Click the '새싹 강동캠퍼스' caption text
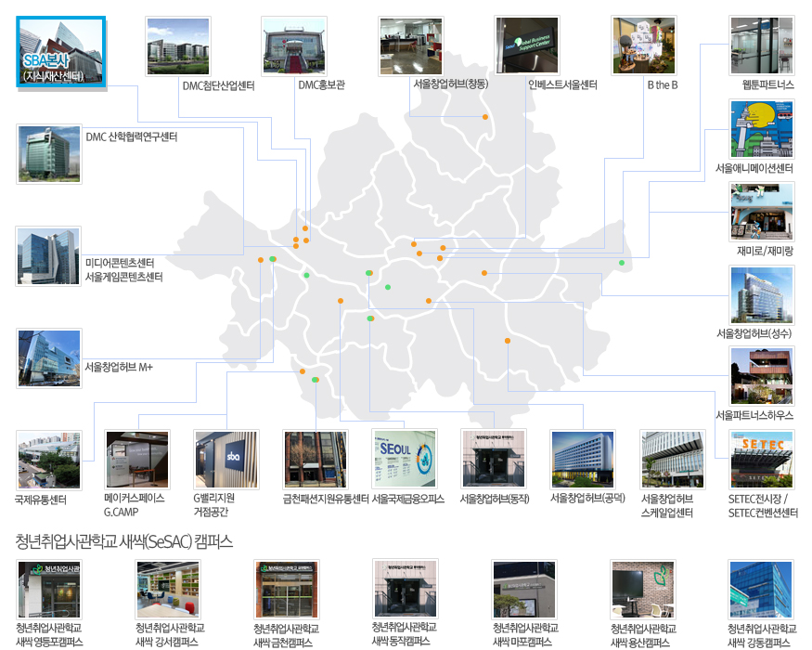 (757, 643)
